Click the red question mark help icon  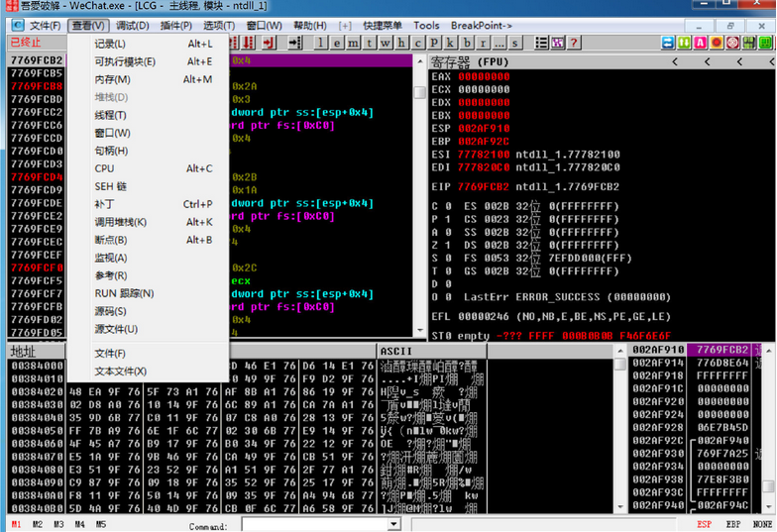(x=574, y=43)
